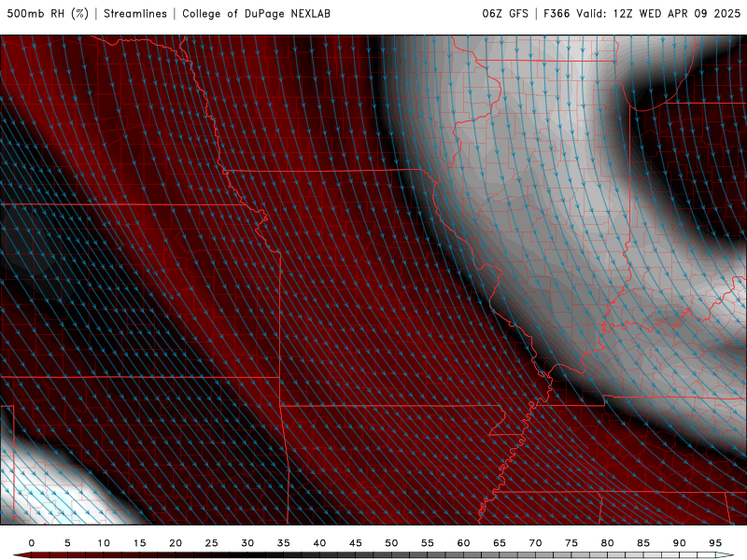Click the "90" colorbar scale label
Image resolution: width=747 pixels, height=560 pixels.
(680, 543)
